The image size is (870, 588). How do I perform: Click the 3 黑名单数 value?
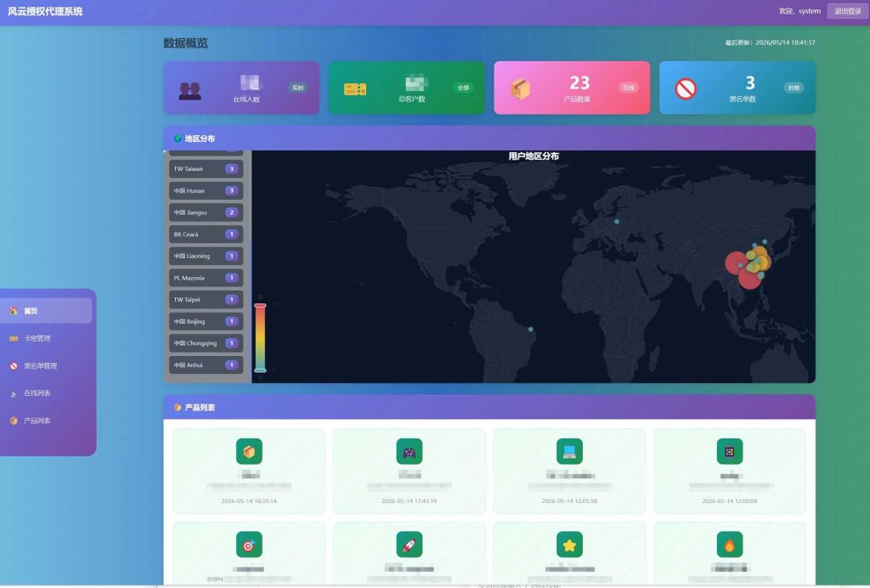(750, 83)
